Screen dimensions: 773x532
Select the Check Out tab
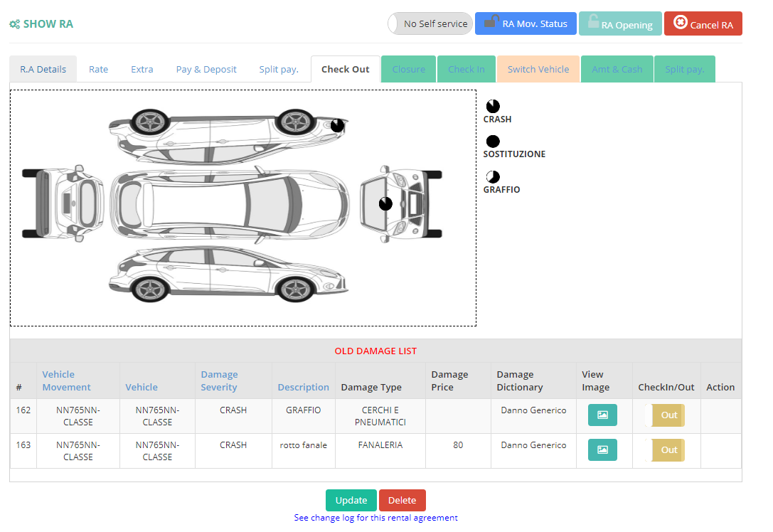(345, 69)
